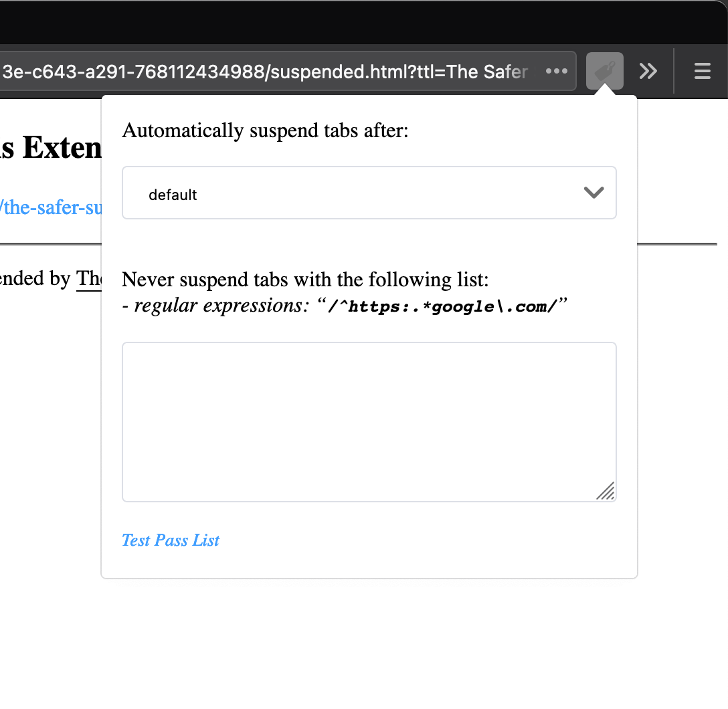Click the resize handle of the pass list textarea
This screenshot has width=728, height=709.
coord(606,491)
